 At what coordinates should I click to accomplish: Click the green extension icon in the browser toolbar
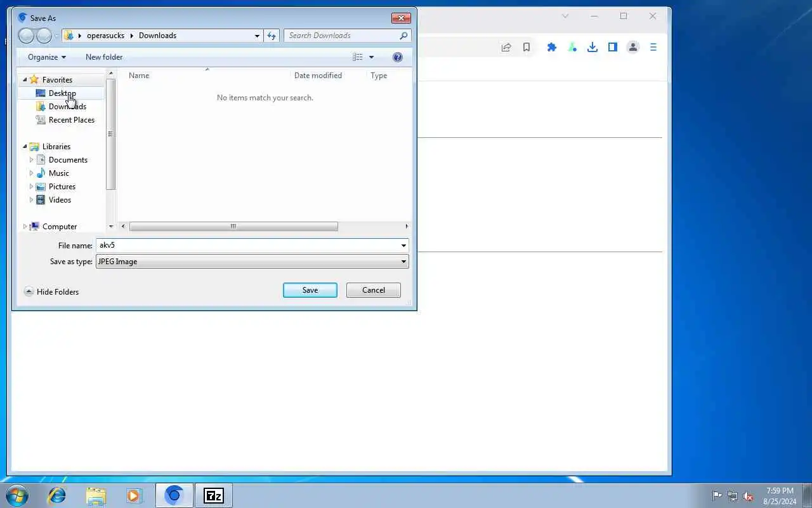[572, 47]
